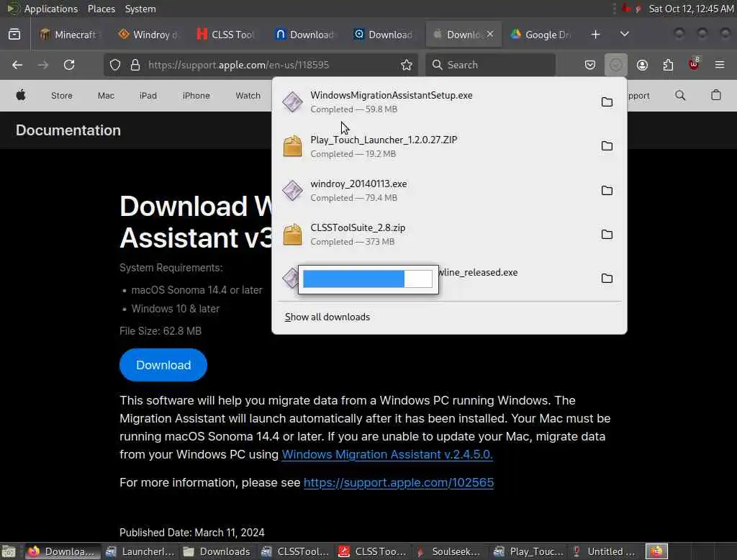Click Show all downloads
This screenshot has width=737, height=560.
tap(327, 317)
